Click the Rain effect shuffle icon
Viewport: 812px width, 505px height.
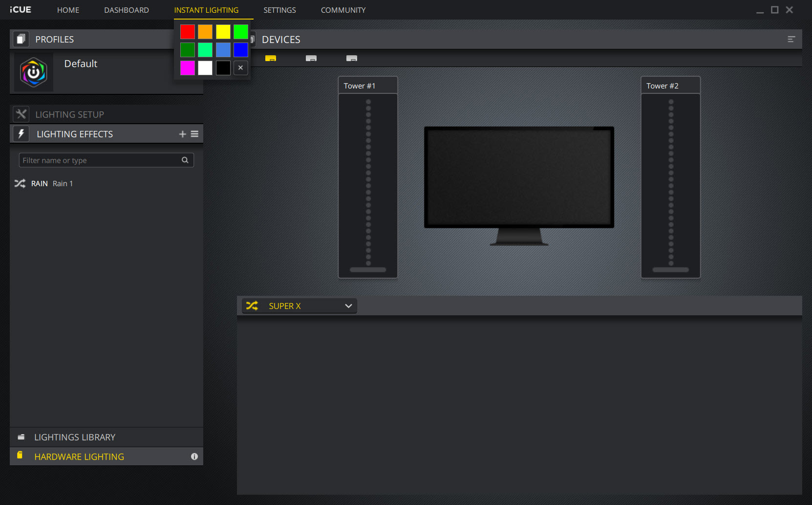point(20,183)
